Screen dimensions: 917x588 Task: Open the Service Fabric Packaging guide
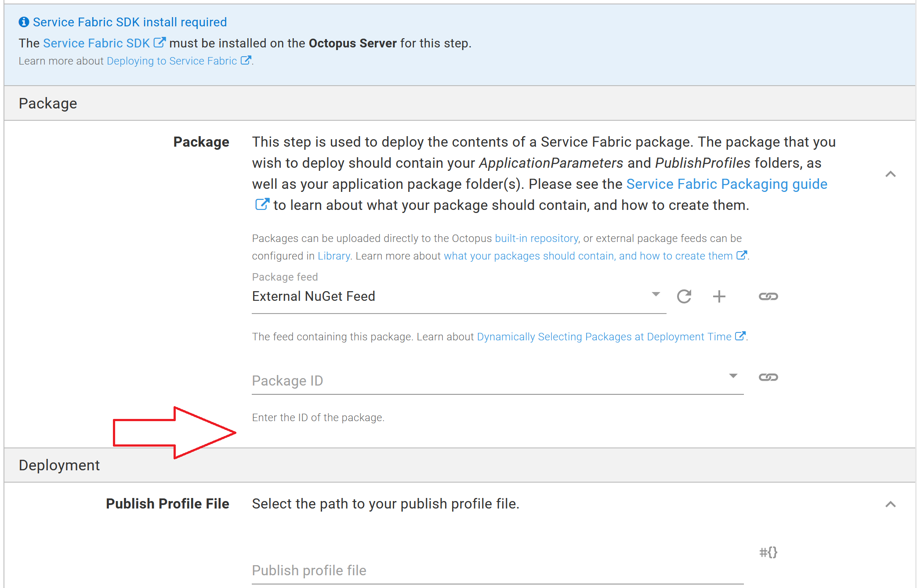[x=726, y=184]
